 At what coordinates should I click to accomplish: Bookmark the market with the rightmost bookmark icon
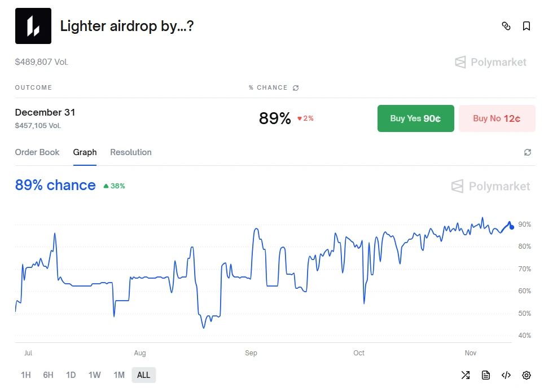point(527,26)
